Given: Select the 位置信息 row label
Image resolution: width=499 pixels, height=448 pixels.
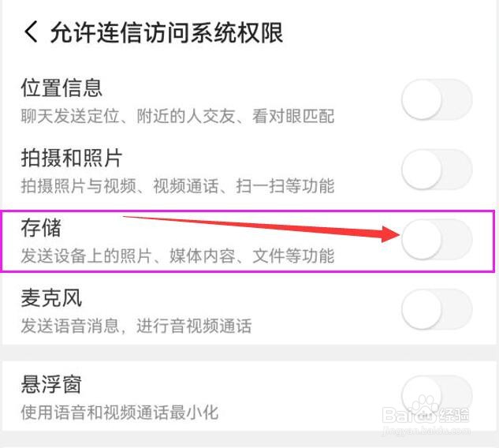Looking at the screenshot, I should coord(61,88).
